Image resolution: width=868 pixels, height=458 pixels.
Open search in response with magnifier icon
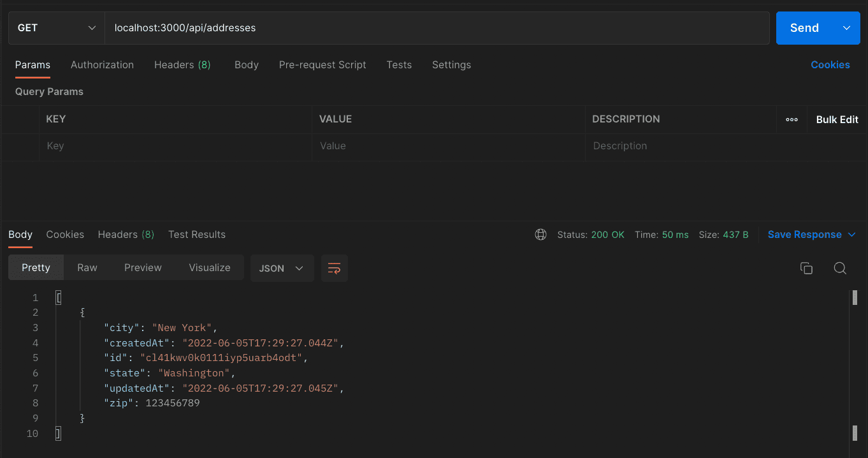click(x=840, y=268)
